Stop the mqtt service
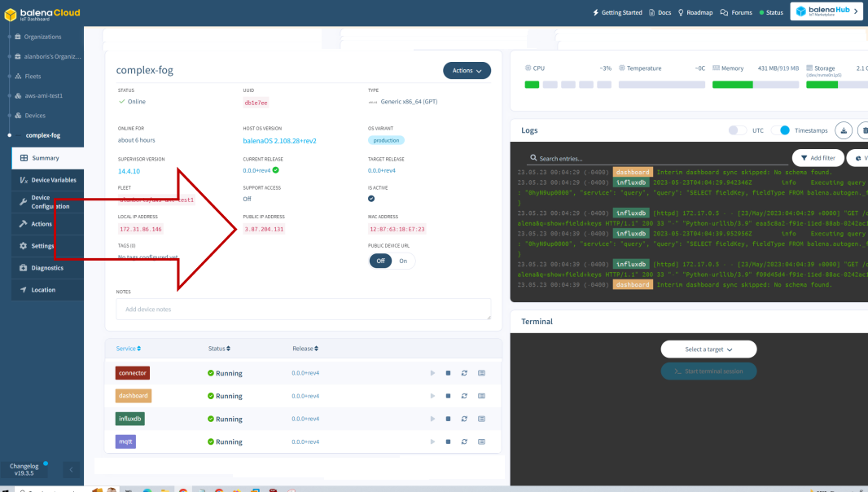868x492 pixels. click(x=448, y=441)
